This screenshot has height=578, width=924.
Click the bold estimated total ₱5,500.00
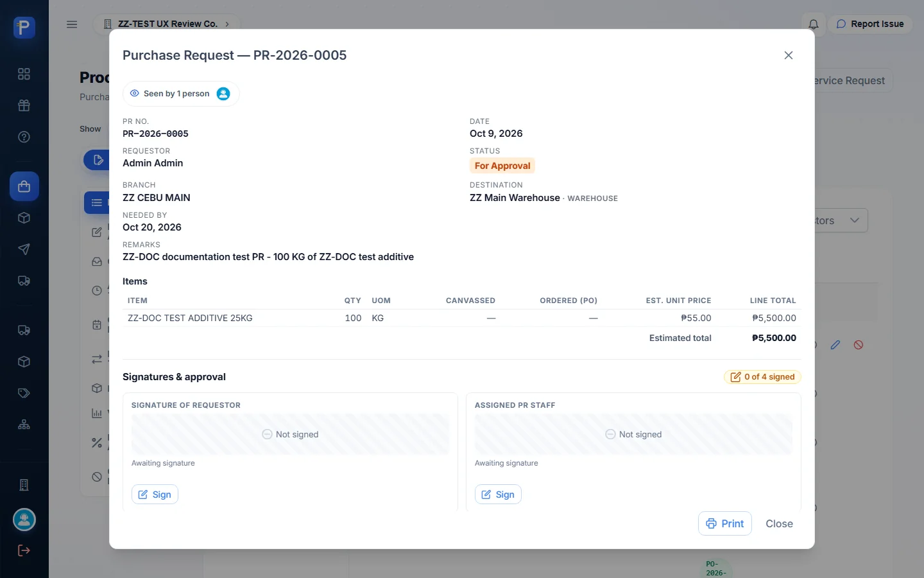click(x=774, y=338)
